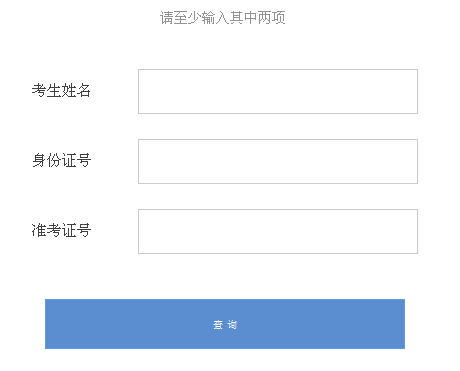This screenshot has width=460, height=371.
Task: Place cursor in candidate name box
Action: click(x=278, y=91)
